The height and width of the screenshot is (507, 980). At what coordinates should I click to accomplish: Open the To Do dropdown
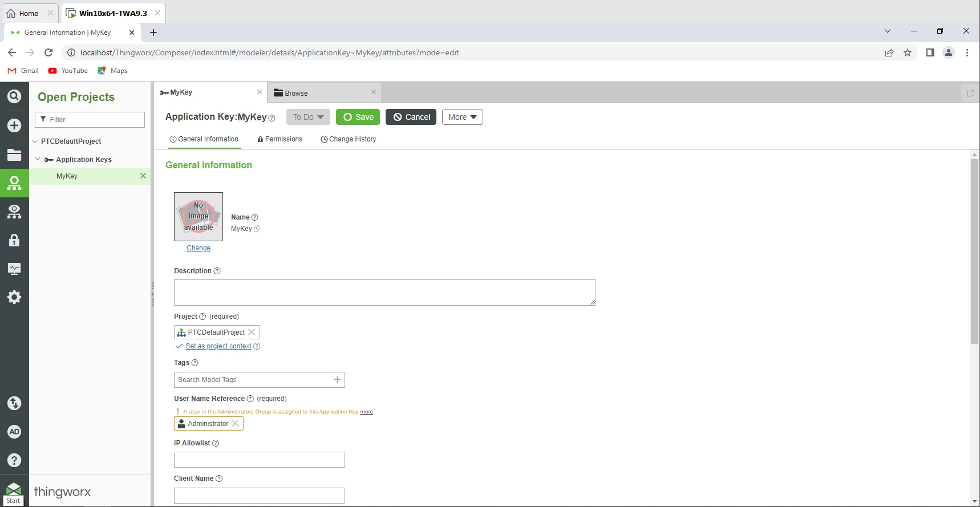308,117
